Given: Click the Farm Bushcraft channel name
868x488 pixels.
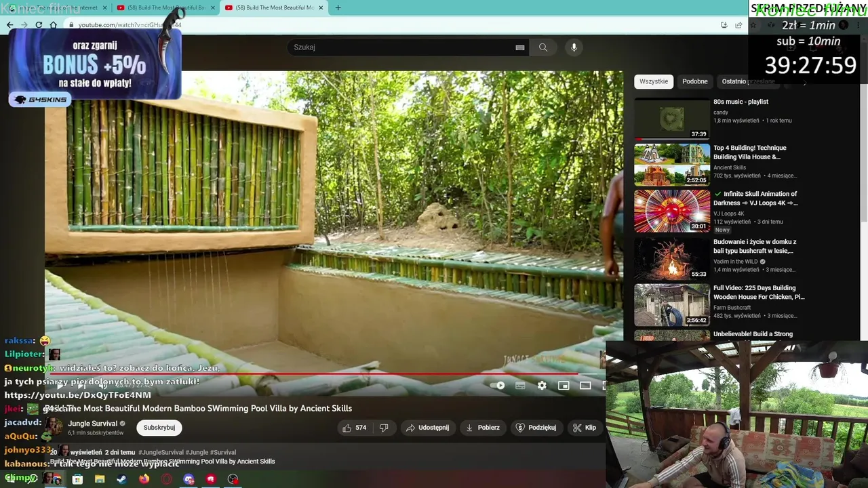Looking at the screenshot, I should (732, 308).
